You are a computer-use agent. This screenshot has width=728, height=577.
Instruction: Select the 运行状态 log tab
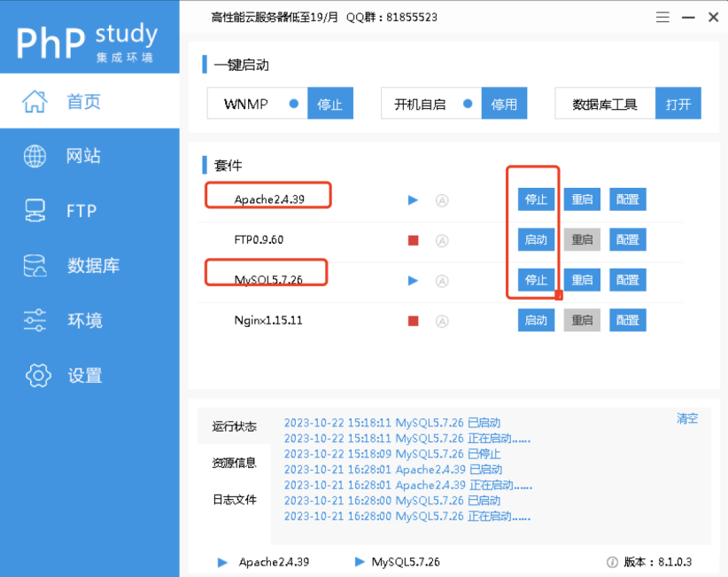point(235,426)
